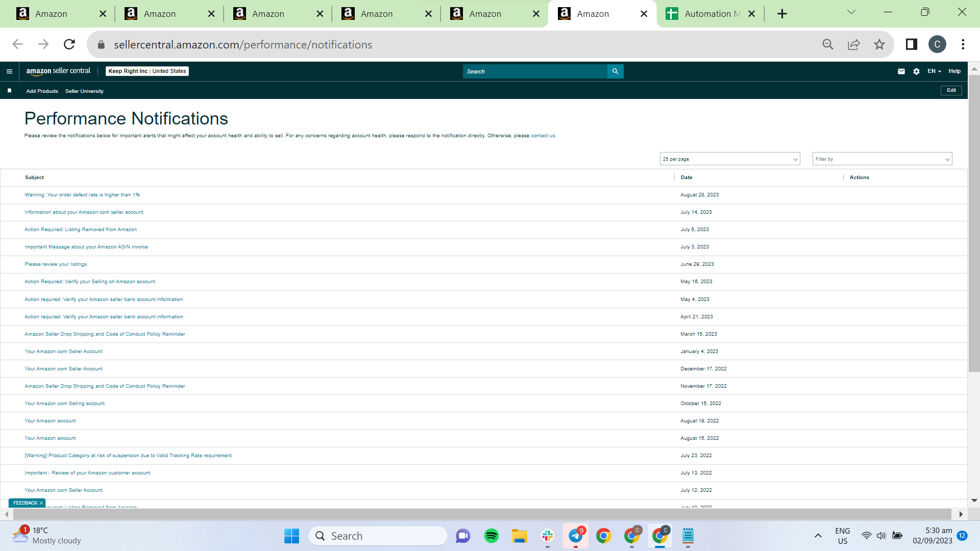Click the share page icon
The image size is (980, 551).
(853, 44)
